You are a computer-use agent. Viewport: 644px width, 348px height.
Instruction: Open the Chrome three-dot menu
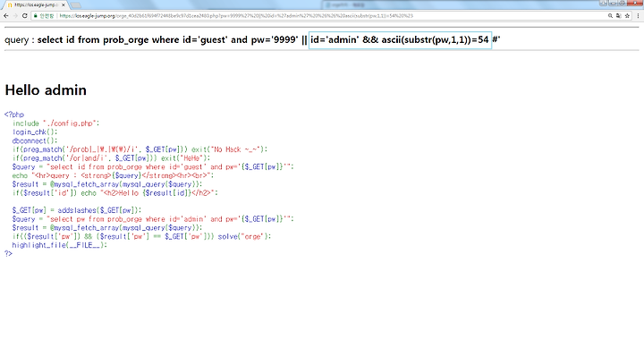(x=638, y=15)
